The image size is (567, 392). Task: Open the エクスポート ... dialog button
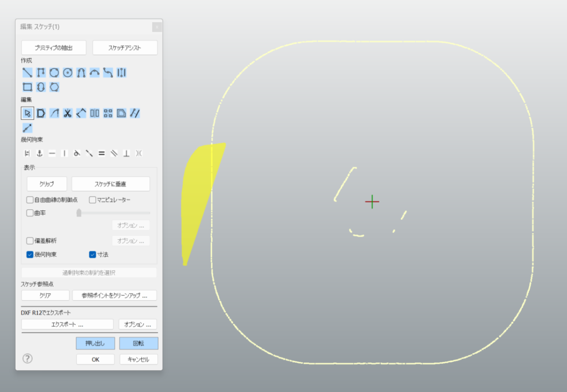67,324
